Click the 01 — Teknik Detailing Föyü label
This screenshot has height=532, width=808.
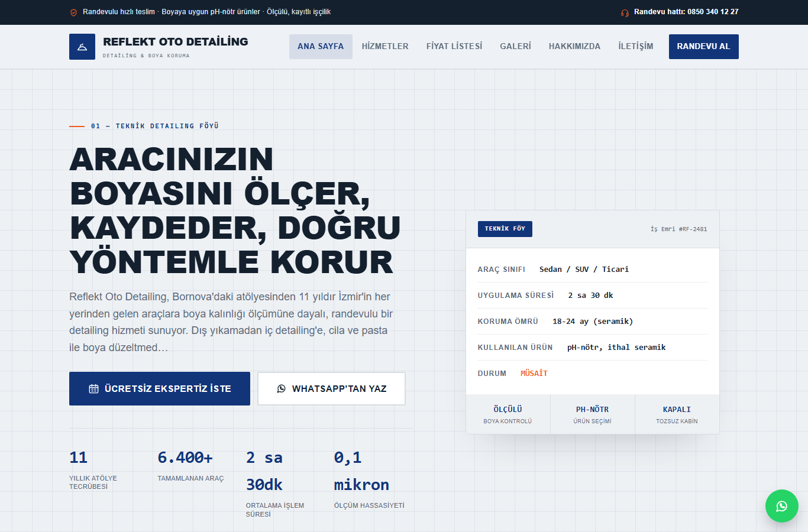(155, 126)
